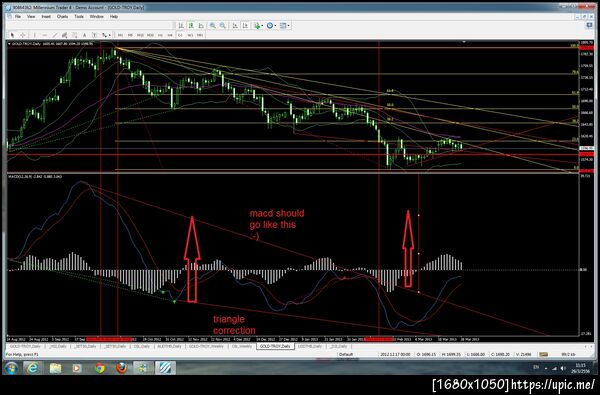The height and width of the screenshot is (395, 600).
Task: Set timeframe to M1
Action: (120, 35)
